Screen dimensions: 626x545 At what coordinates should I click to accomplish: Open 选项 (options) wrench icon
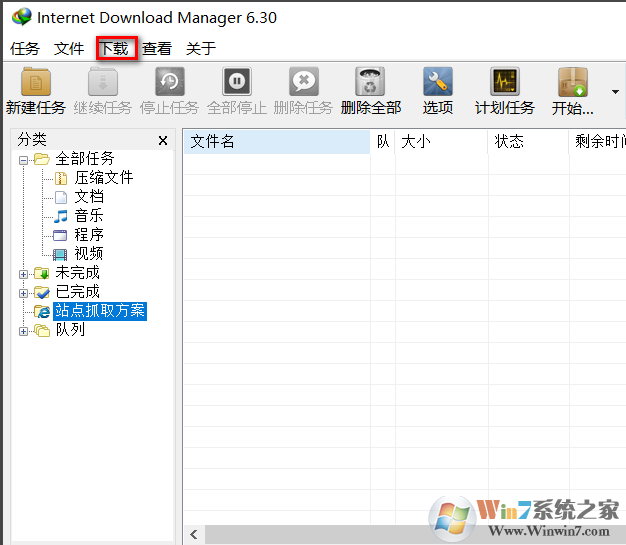[x=437, y=82]
